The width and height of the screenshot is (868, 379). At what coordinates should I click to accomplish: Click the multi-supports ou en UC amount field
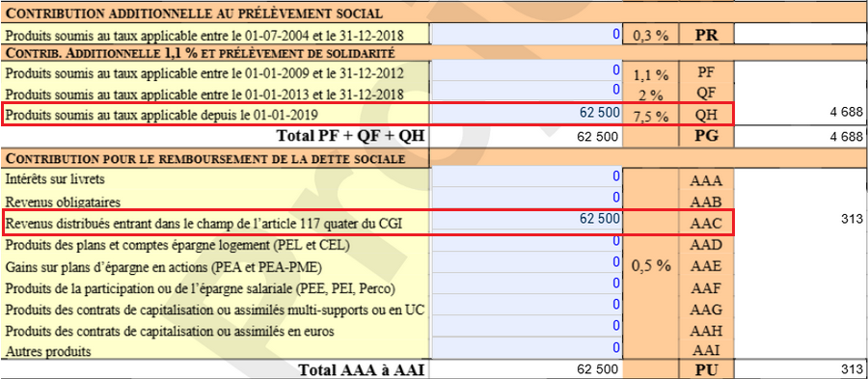pos(527,306)
